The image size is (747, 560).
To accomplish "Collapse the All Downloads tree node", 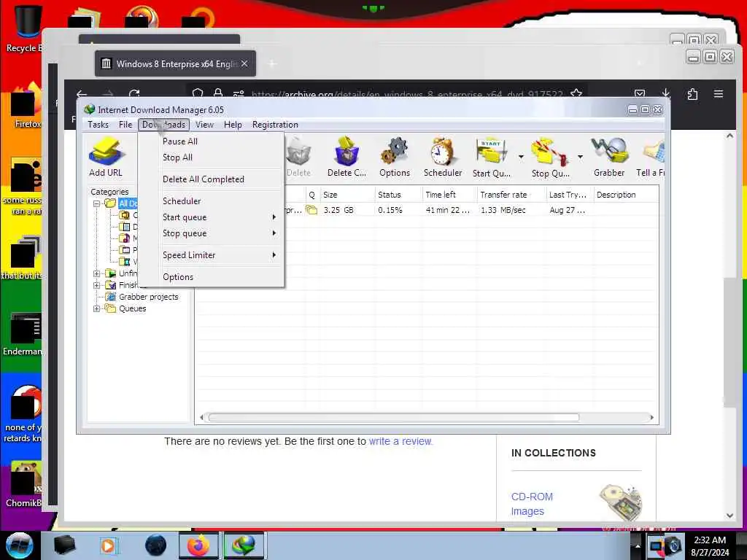I will click(x=97, y=203).
